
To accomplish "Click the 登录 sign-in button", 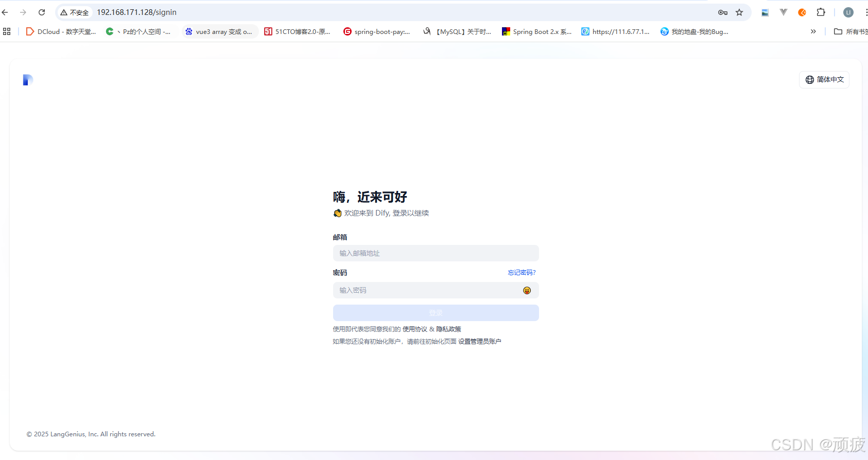I will coord(436,313).
